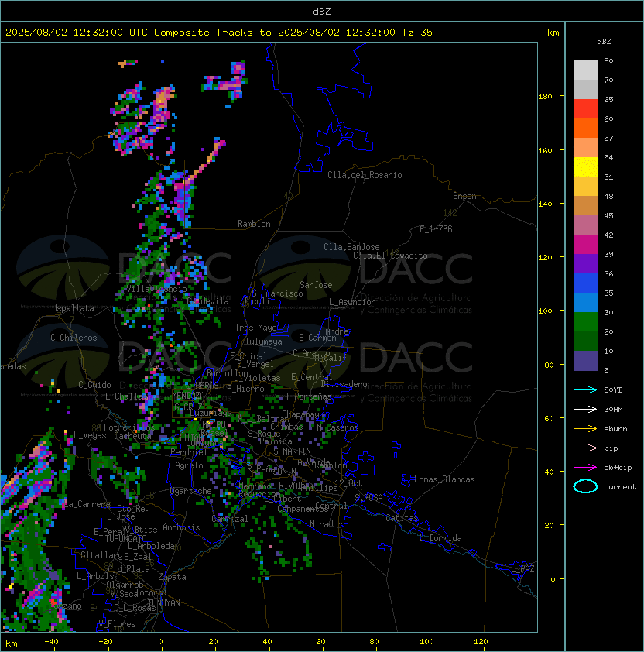The width and height of the screenshot is (644, 652).
Task: Click the 'C_Guido' map label
Action: tap(94, 385)
